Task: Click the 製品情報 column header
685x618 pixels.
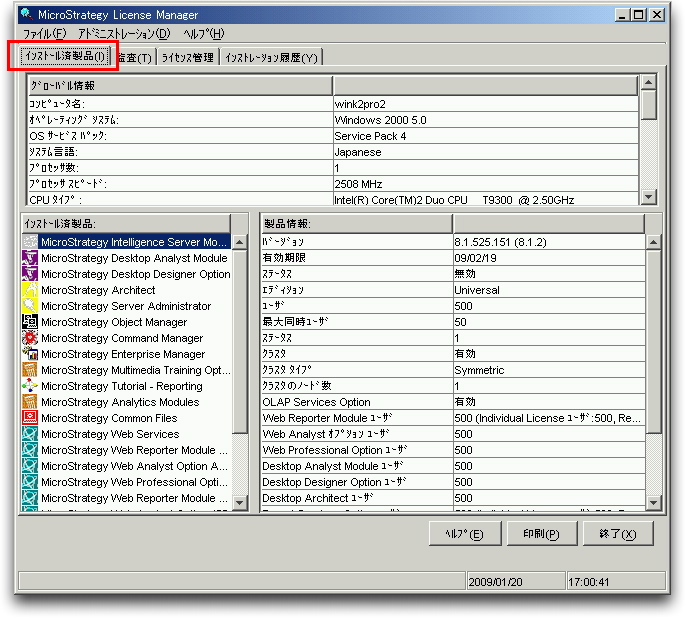Action: click(x=356, y=224)
